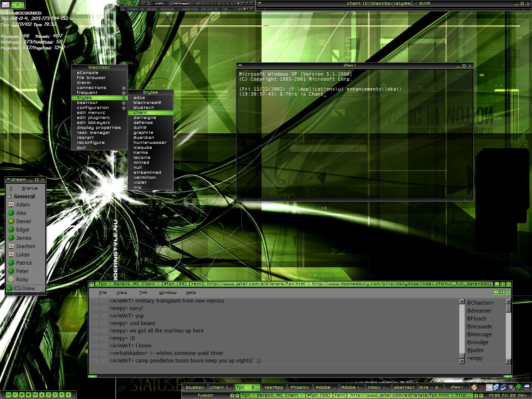
Task: Choose eConsole from blackbox menu
Action: 99,73
